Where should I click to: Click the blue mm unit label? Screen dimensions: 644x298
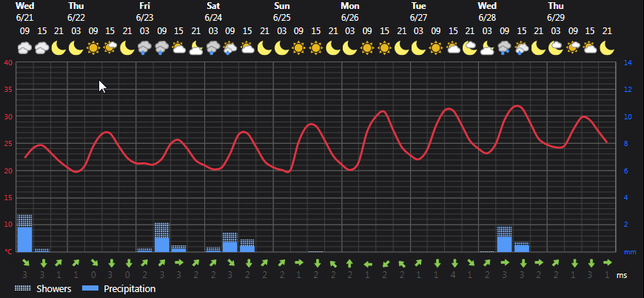coord(630,252)
